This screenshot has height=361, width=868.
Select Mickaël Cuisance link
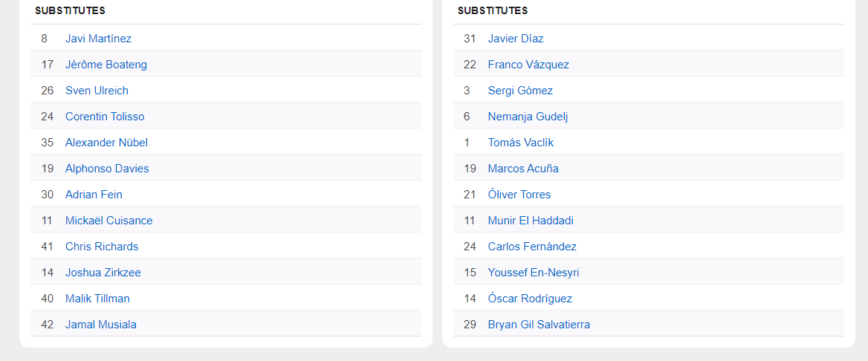109,221
